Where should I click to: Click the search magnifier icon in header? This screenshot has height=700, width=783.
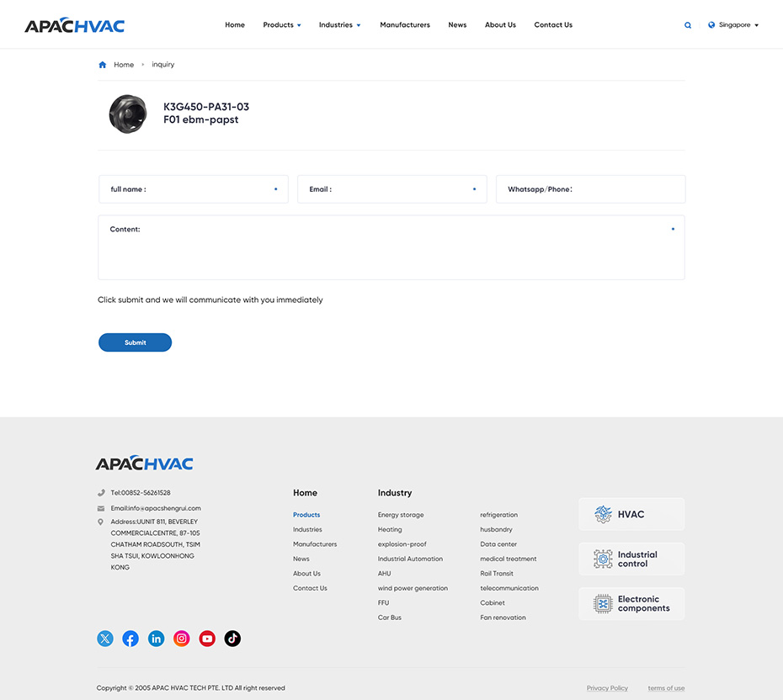point(688,25)
